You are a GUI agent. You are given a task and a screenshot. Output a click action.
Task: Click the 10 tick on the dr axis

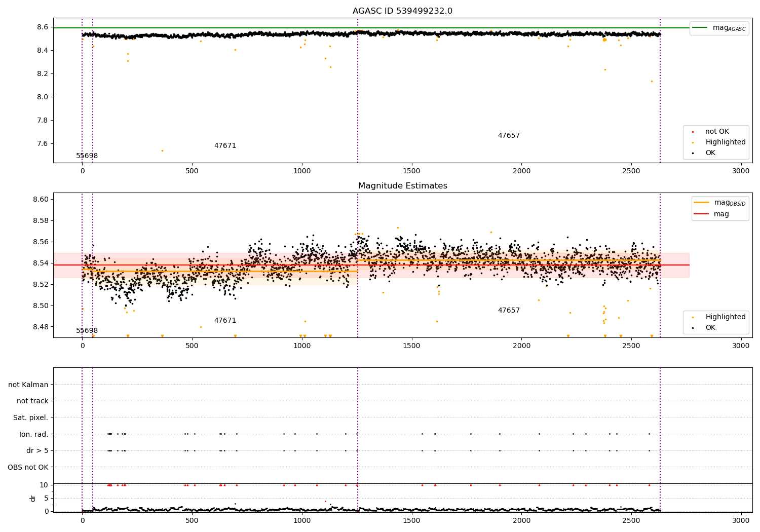(x=44, y=485)
